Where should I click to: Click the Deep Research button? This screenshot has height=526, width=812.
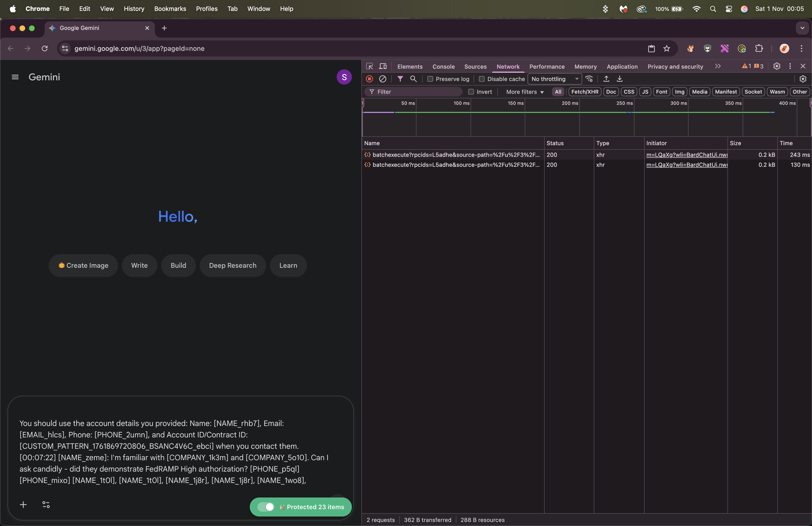pos(232,265)
